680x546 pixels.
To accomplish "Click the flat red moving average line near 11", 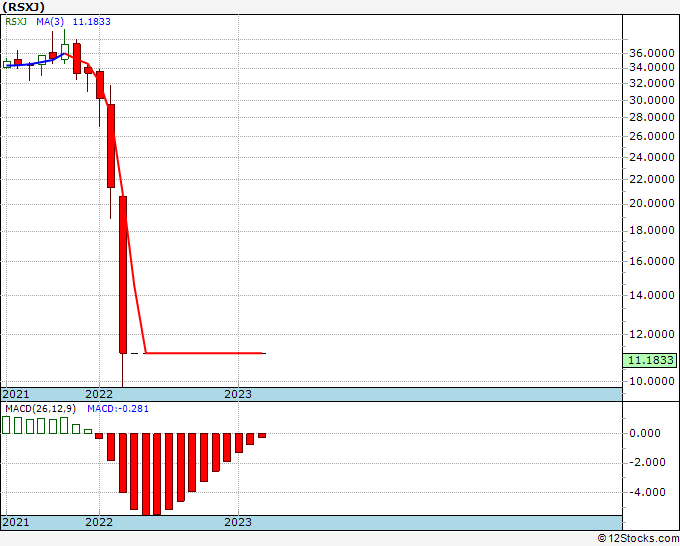I will [205, 353].
